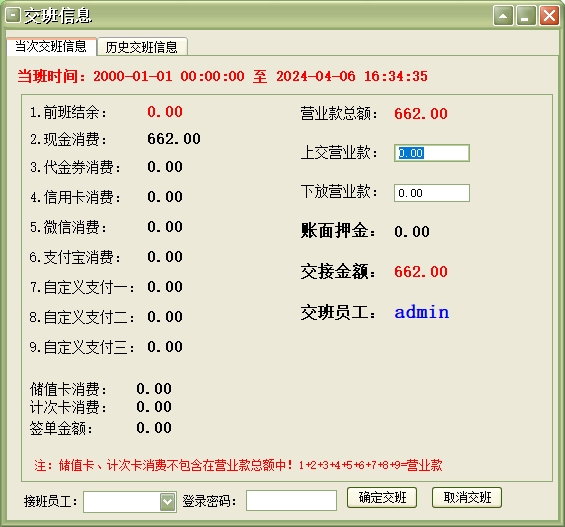
Task: Cancel handover using 取消交班 button
Action: tap(467, 498)
